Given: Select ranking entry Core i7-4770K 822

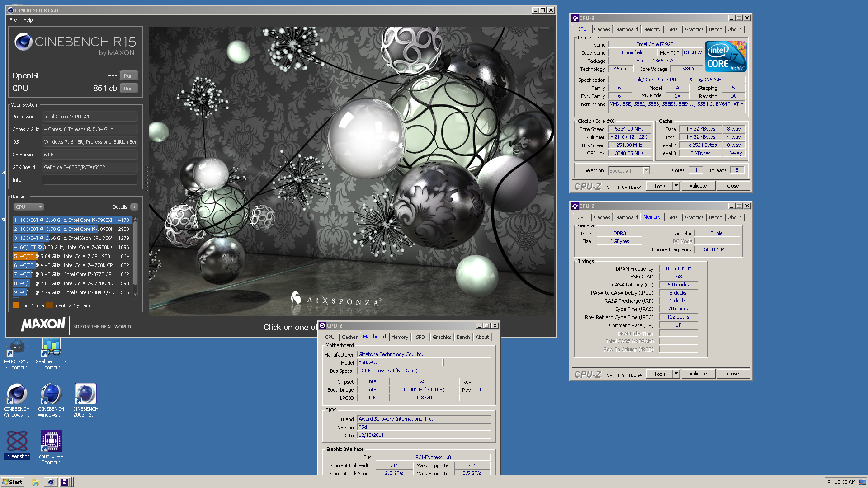Looking at the screenshot, I should pyautogui.click(x=72, y=265).
